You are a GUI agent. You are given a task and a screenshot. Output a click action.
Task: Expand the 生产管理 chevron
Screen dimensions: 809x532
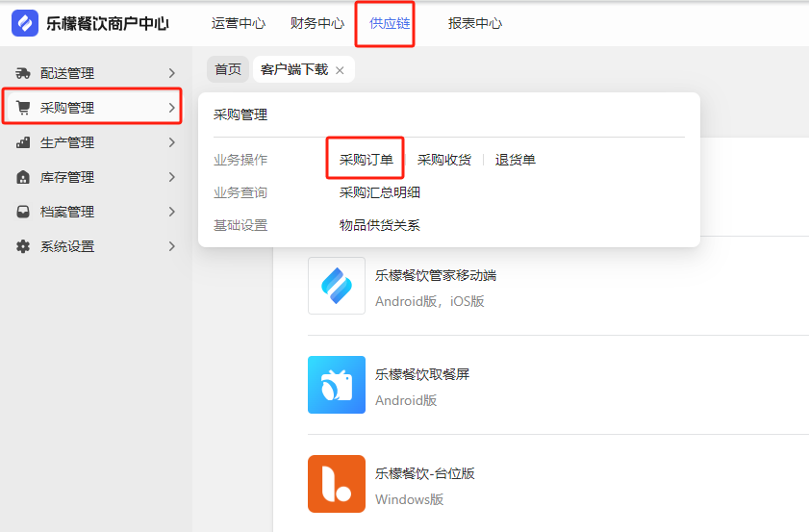pos(172,142)
